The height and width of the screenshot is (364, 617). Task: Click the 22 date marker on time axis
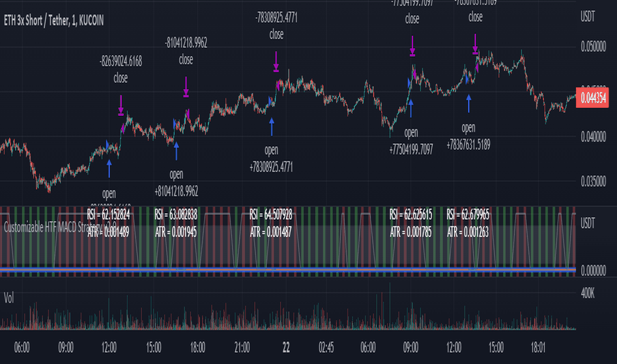tap(286, 347)
